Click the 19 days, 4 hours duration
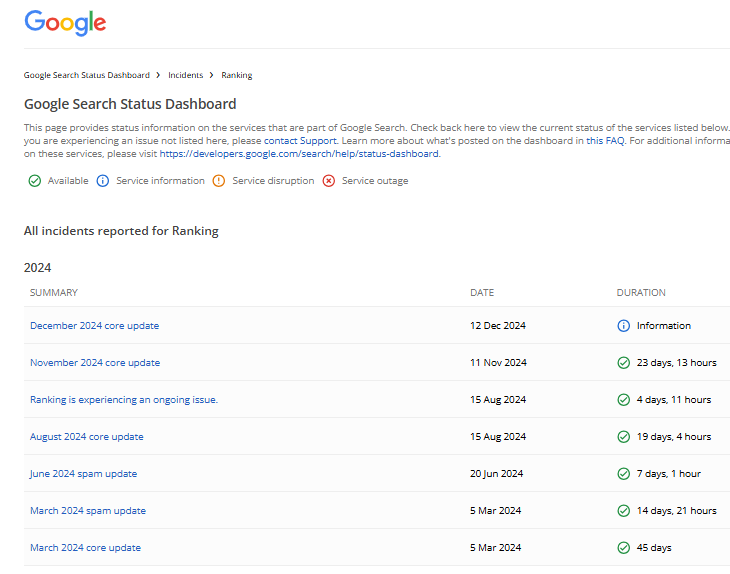This screenshot has width=730, height=574. tap(674, 437)
